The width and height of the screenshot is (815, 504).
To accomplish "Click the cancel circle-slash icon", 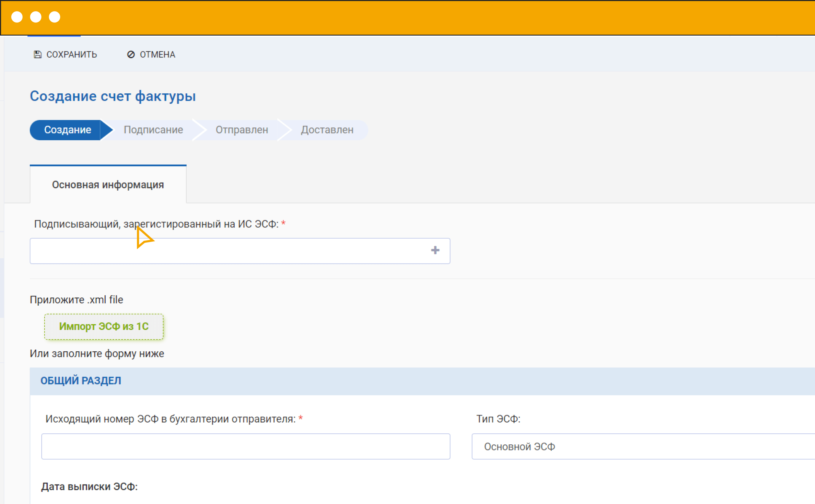I will pos(131,54).
